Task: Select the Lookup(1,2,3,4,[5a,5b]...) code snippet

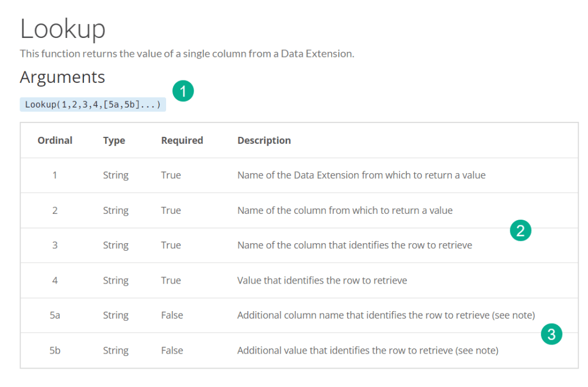Action: pos(93,105)
